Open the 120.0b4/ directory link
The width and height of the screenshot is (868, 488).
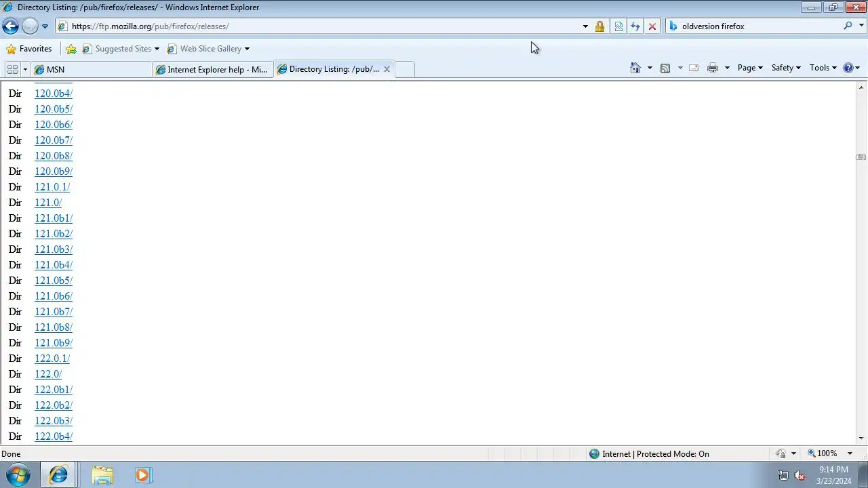[x=54, y=94]
